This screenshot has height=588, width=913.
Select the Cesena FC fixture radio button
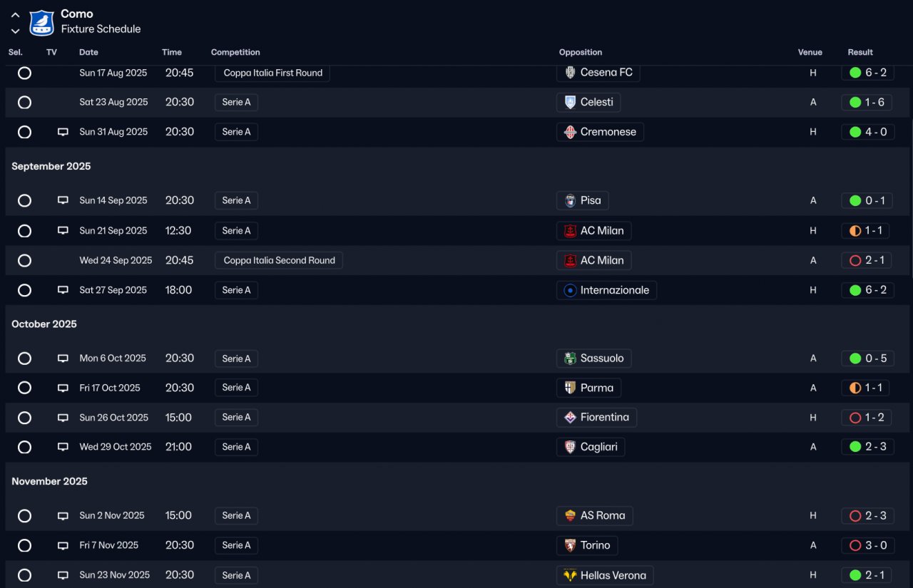(24, 73)
